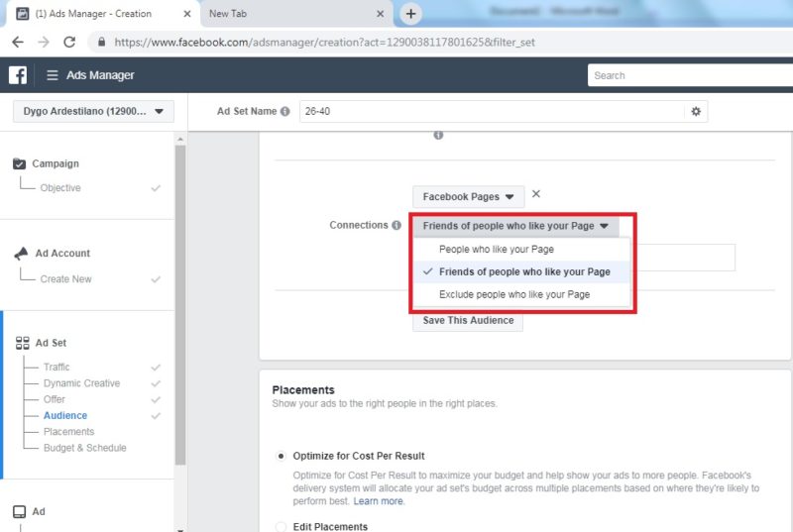Switch to Ads Manager - Creation tab
The width and height of the screenshot is (793, 532).
103,14
